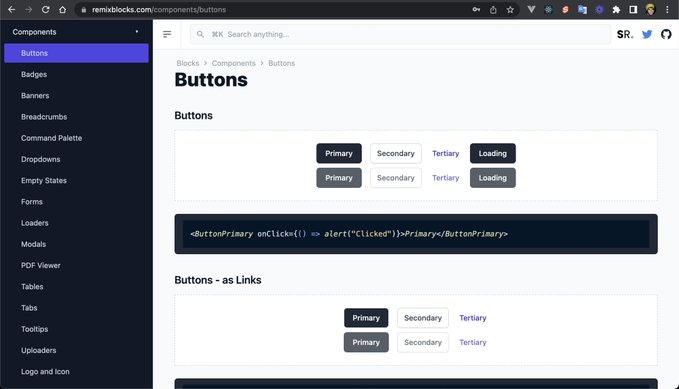Open the React DevTools extension icon

(548, 10)
